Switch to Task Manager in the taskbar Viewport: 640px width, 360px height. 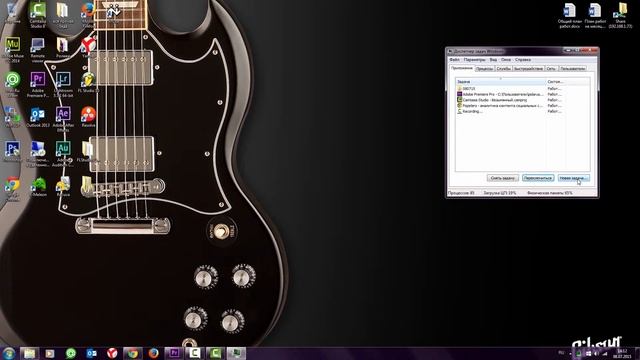pos(236,353)
